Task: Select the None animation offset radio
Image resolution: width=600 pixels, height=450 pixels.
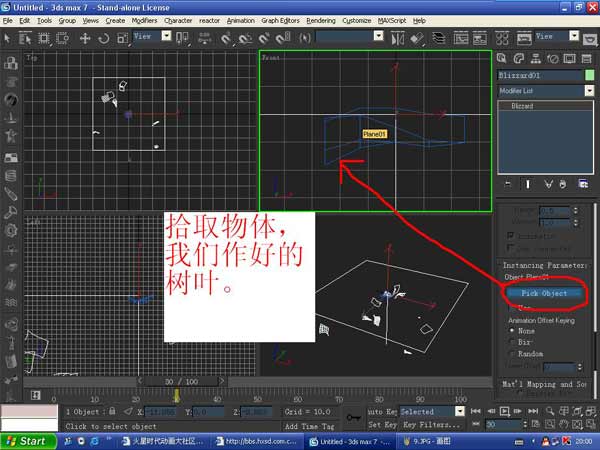Action: click(x=512, y=330)
